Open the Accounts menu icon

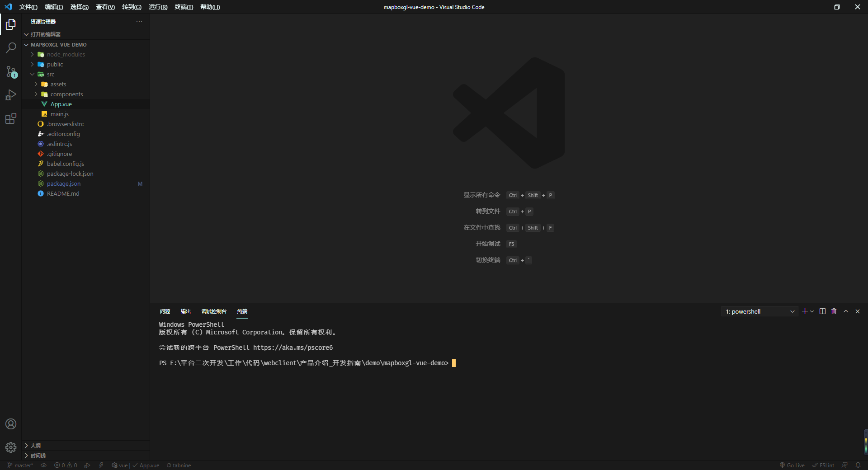click(x=11, y=424)
